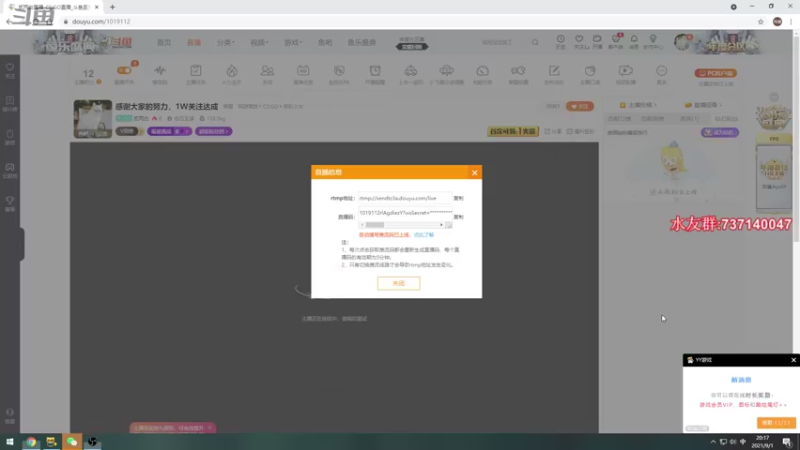
Task: Select the 直播 nav item
Action: click(x=194, y=42)
